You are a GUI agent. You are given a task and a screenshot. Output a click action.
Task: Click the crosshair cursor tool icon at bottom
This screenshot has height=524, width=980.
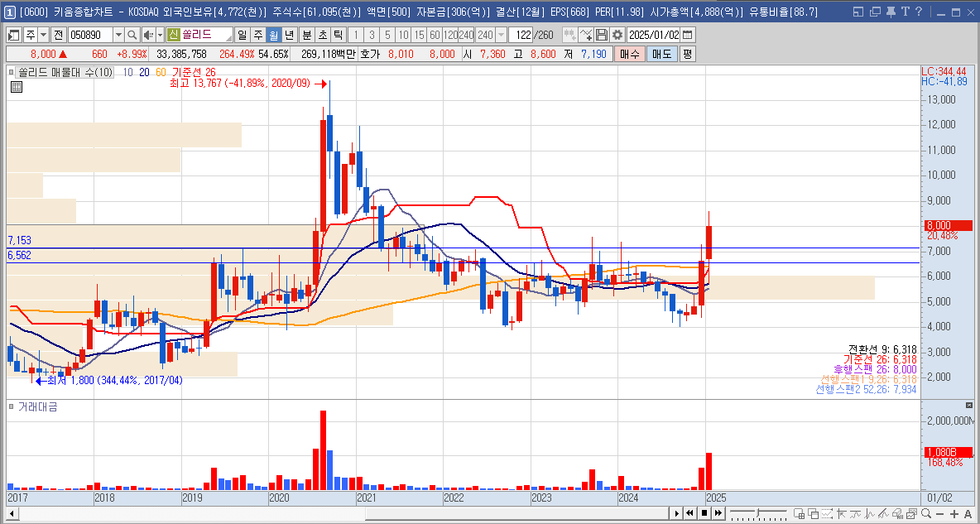pos(841,513)
